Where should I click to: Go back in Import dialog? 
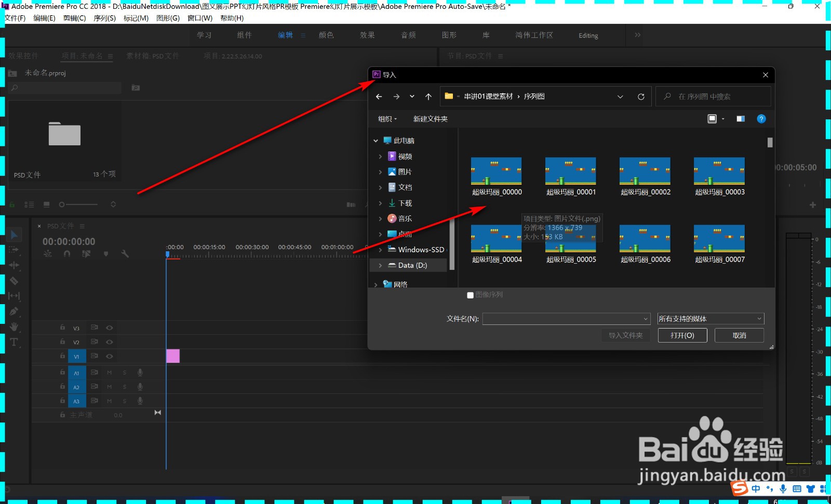(379, 97)
